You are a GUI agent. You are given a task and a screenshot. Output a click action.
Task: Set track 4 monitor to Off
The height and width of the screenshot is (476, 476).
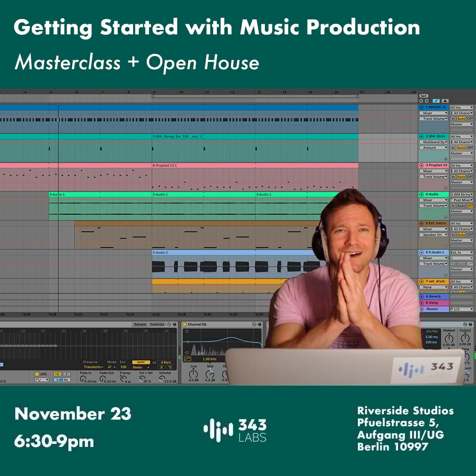tap(470, 206)
